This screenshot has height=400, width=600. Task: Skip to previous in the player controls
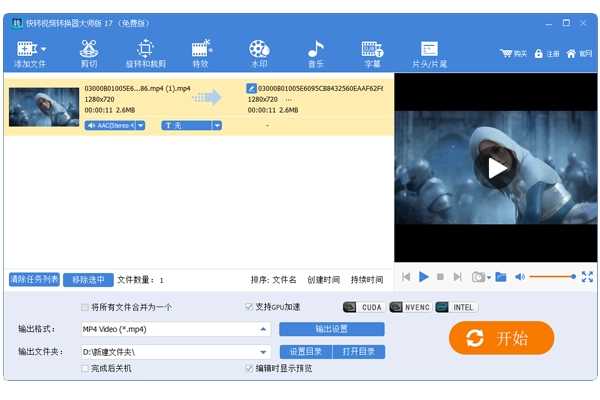click(x=406, y=277)
